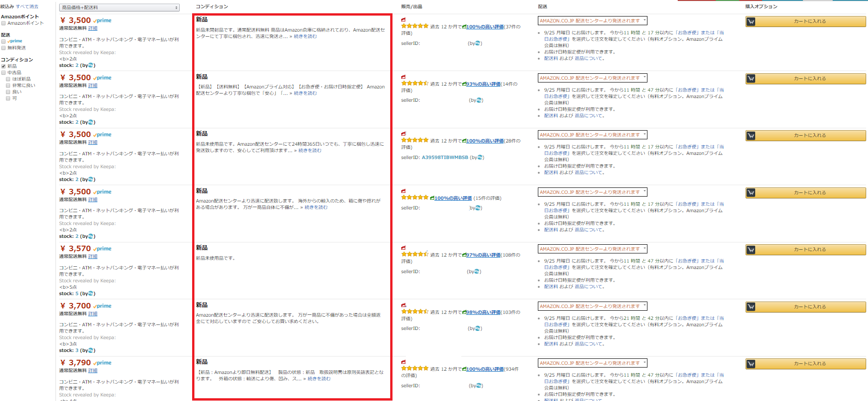Expand the AMAZON.CO.JP shipping dropdown for the 37-review seller
Screen dimensions: 868x401
click(592, 21)
